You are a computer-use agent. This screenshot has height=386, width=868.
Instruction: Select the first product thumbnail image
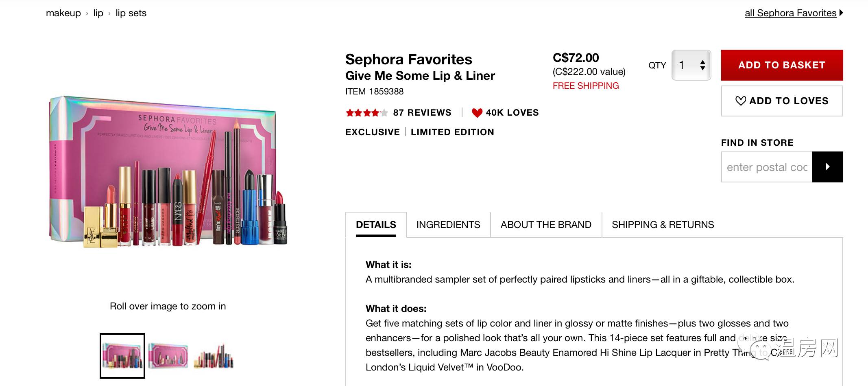[x=122, y=356]
